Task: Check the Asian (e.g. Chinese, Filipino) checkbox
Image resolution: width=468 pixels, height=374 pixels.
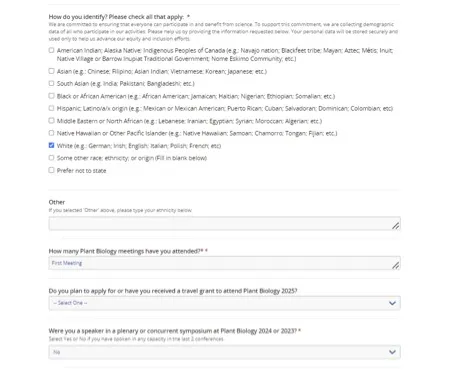Action: tap(51, 71)
